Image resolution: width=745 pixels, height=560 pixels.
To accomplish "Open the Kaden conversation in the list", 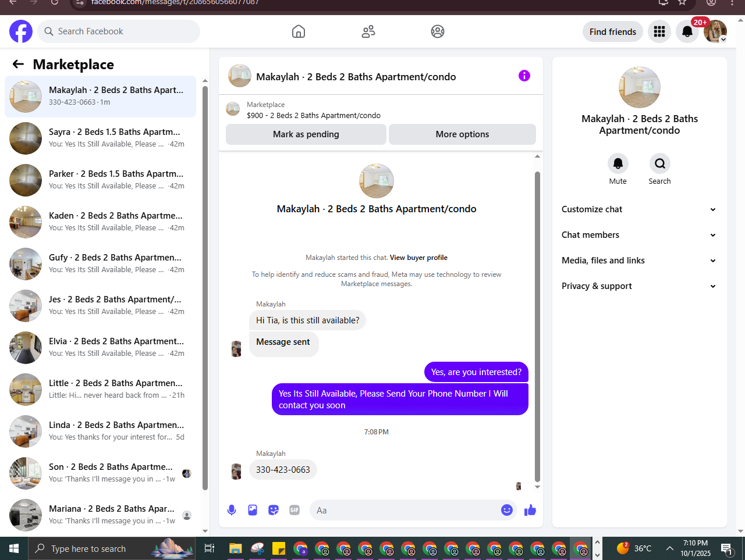I will 100,222.
